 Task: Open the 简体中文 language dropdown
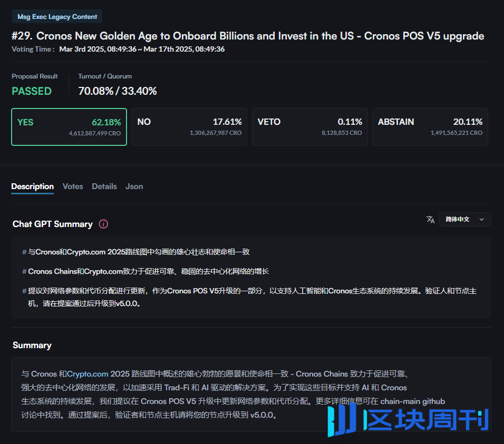[465, 220]
